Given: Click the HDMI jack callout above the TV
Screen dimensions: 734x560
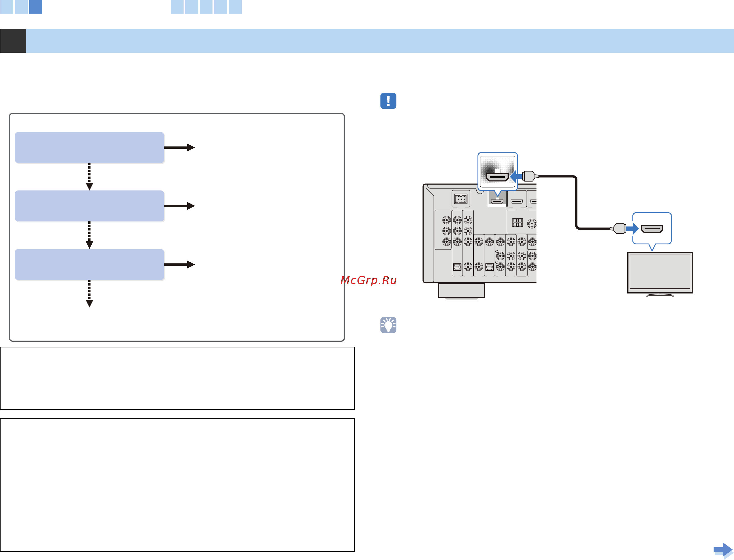Looking at the screenshot, I should click(652, 229).
